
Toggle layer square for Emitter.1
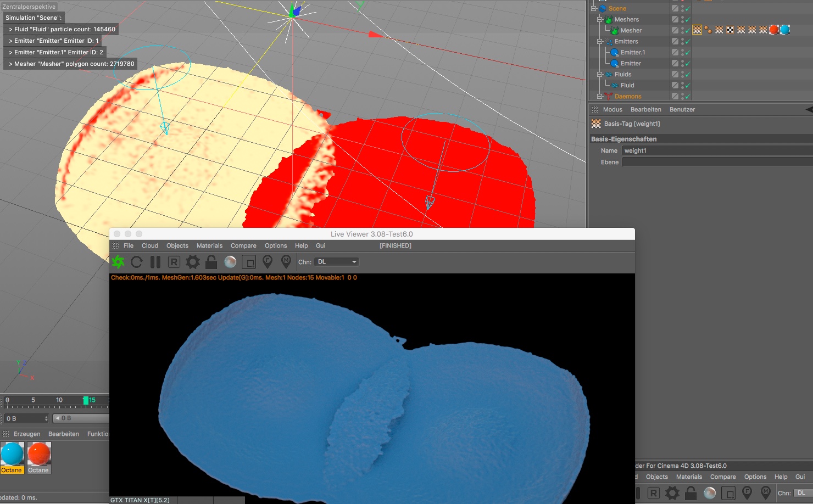[675, 52]
